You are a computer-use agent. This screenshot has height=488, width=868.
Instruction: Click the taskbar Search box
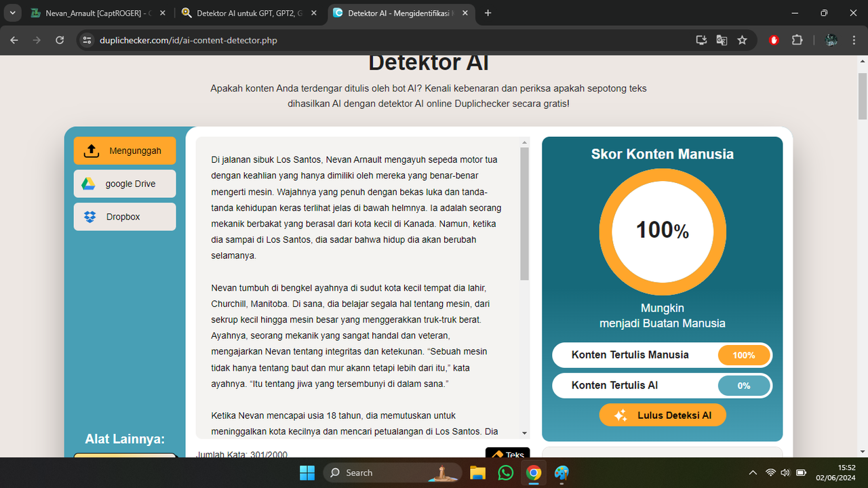pos(392,472)
